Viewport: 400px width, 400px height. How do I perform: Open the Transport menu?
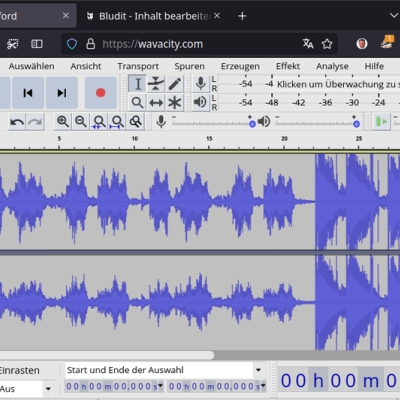[138, 66]
